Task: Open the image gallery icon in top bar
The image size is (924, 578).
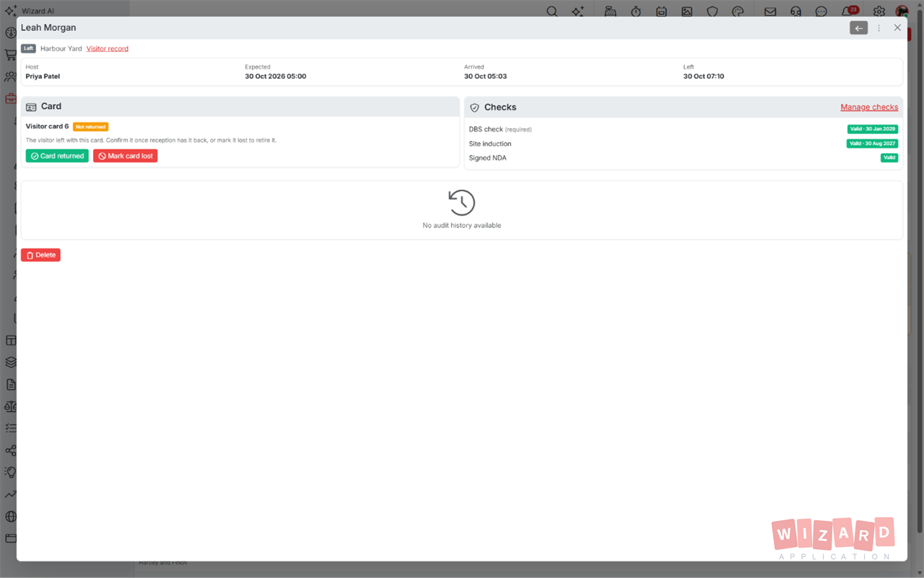Action: pos(687,12)
